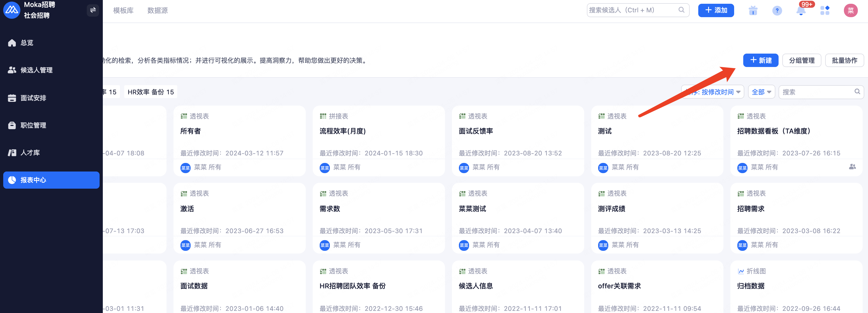Image resolution: width=868 pixels, height=313 pixels.
Task: Open the 流程效率(月度) report card
Action: click(379, 141)
